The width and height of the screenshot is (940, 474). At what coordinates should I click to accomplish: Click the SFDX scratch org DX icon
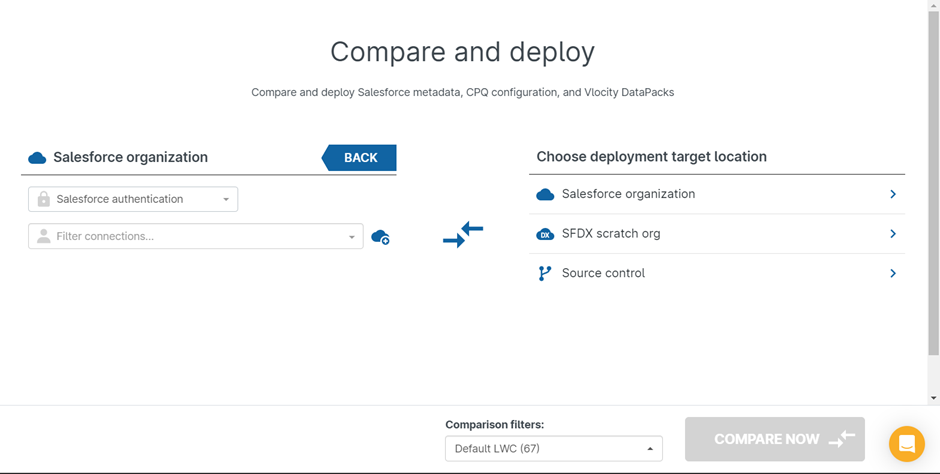[545, 234]
